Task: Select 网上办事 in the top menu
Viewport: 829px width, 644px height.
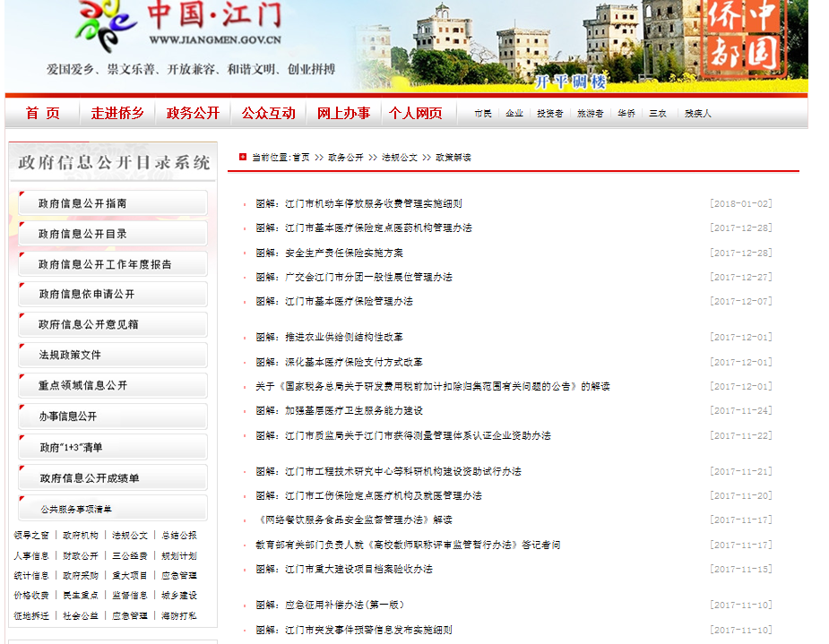Action: (343, 114)
